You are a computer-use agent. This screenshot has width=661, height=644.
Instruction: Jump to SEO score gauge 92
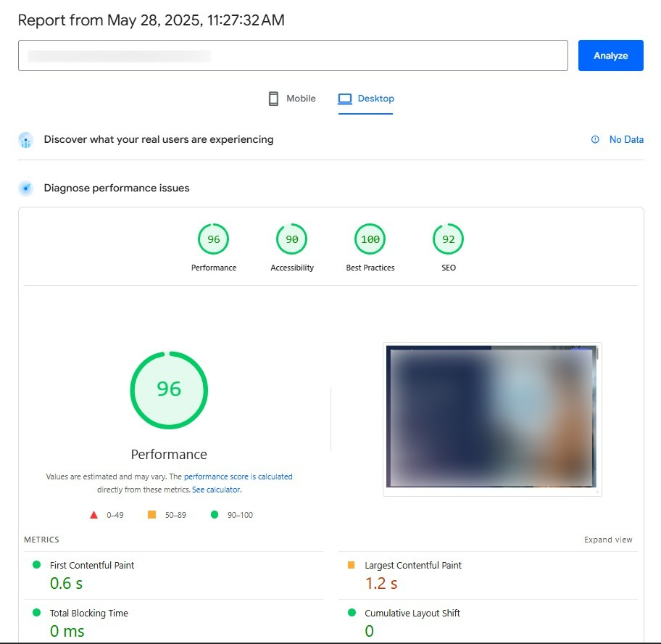[x=449, y=239]
